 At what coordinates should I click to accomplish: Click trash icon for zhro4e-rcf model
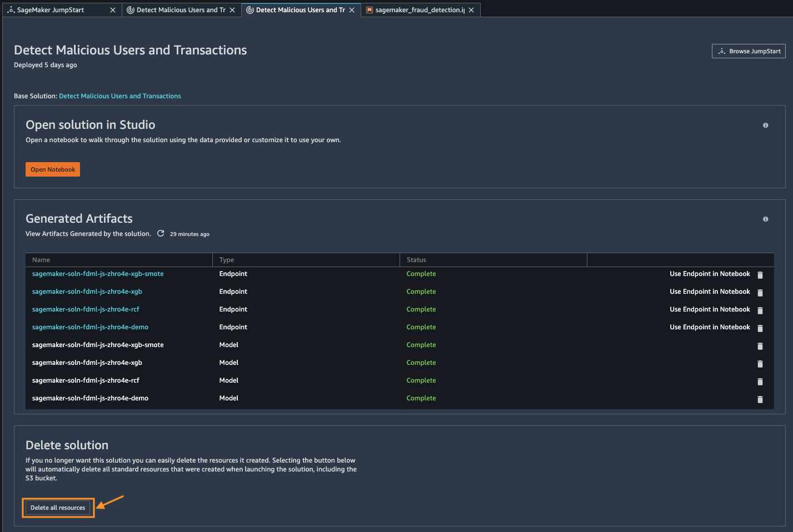[x=760, y=382]
